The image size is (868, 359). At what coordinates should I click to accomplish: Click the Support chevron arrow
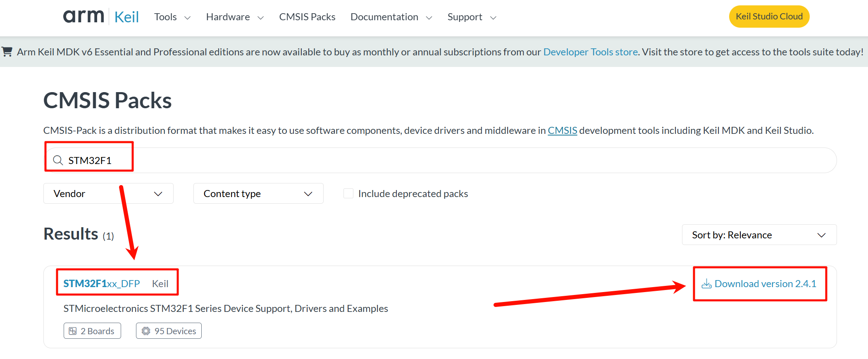[x=493, y=18]
